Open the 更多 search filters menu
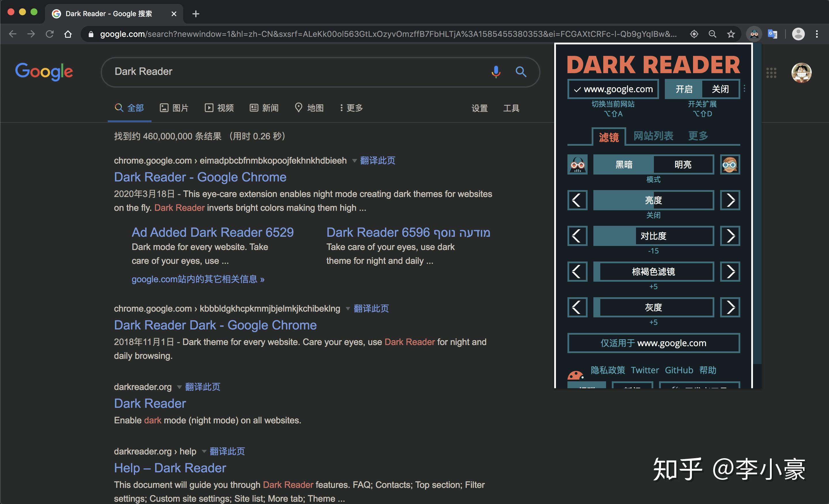Image resolution: width=829 pixels, height=504 pixels. [x=351, y=108]
